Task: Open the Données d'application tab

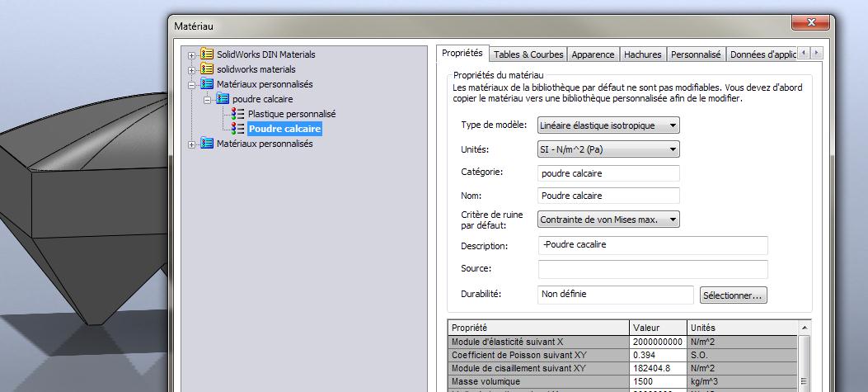Action: pyautogui.click(x=762, y=54)
